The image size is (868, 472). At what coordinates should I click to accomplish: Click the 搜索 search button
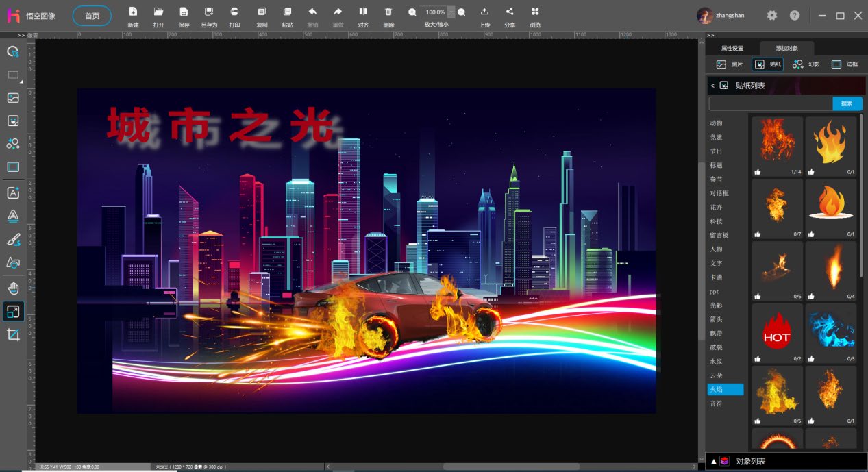click(x=847, y=103)
